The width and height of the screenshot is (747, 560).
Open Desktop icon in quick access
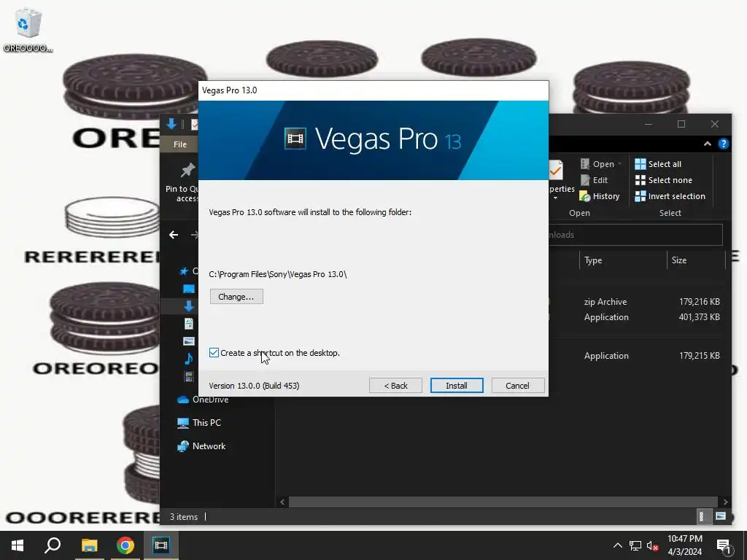coord(189,289)
